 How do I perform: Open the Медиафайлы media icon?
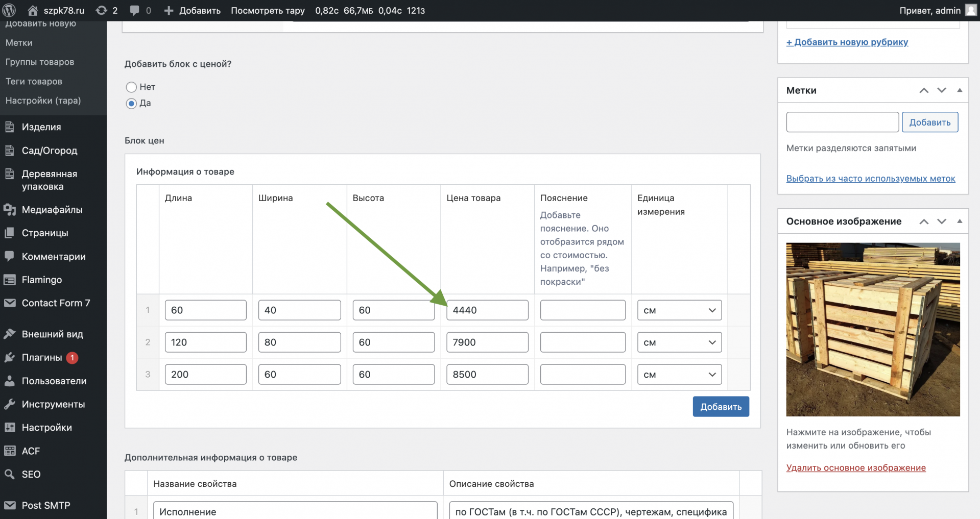(x=10, y=210)
